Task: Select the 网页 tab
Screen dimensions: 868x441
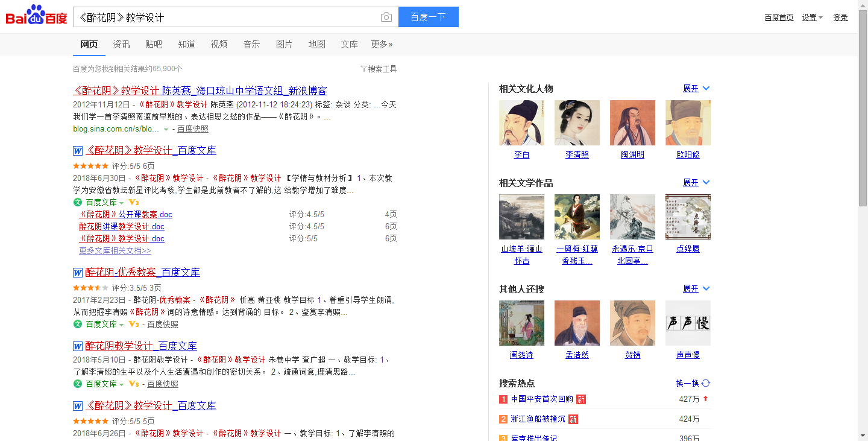Action: click(x=89, y=44)
